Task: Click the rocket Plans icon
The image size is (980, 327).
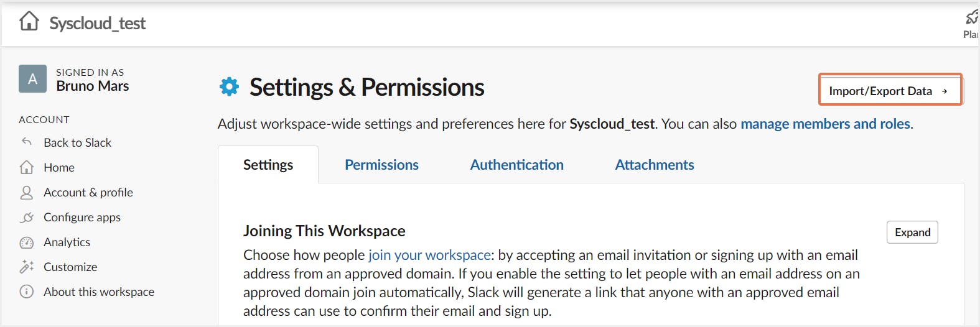Action: [x=971, y=17]
